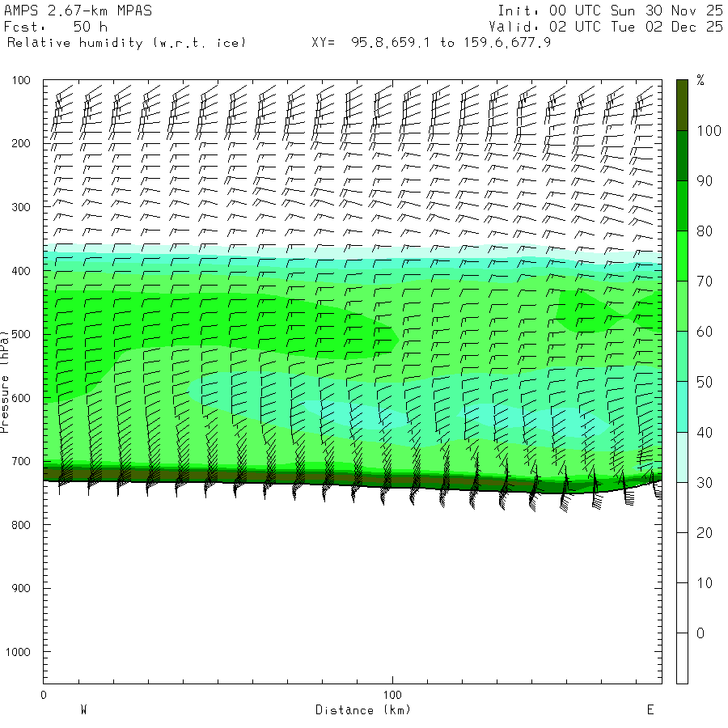Click the 1000 hPa pressure axis label
The image size is (728, 728).
(18, 652)
